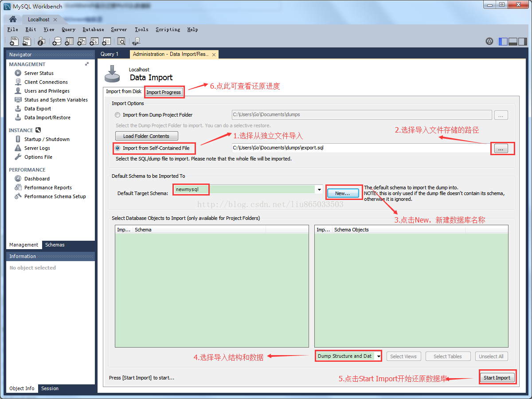This screenshot has width=532, height=399.
Task: Browse for dump project folder button
Action: (501, 115)
